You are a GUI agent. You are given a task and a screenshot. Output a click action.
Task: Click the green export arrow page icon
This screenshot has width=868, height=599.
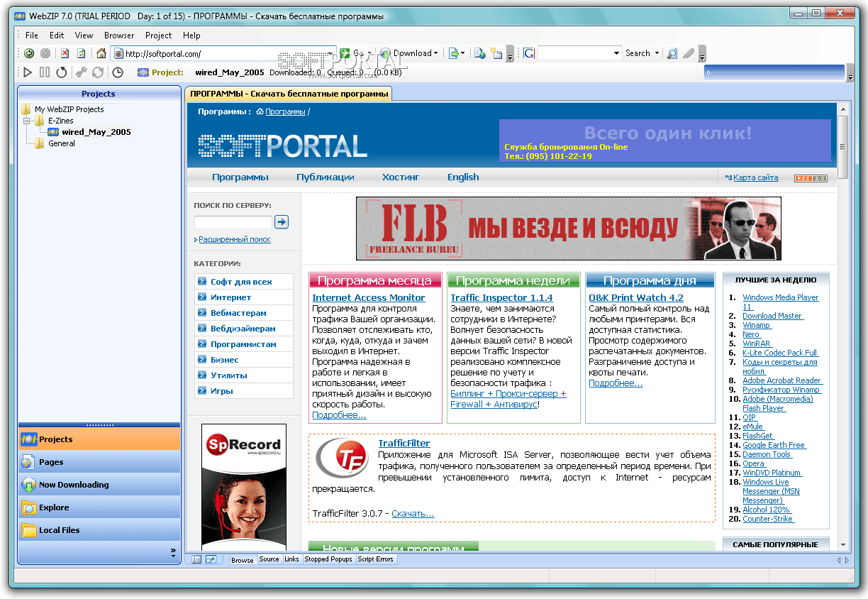[453, 53]
